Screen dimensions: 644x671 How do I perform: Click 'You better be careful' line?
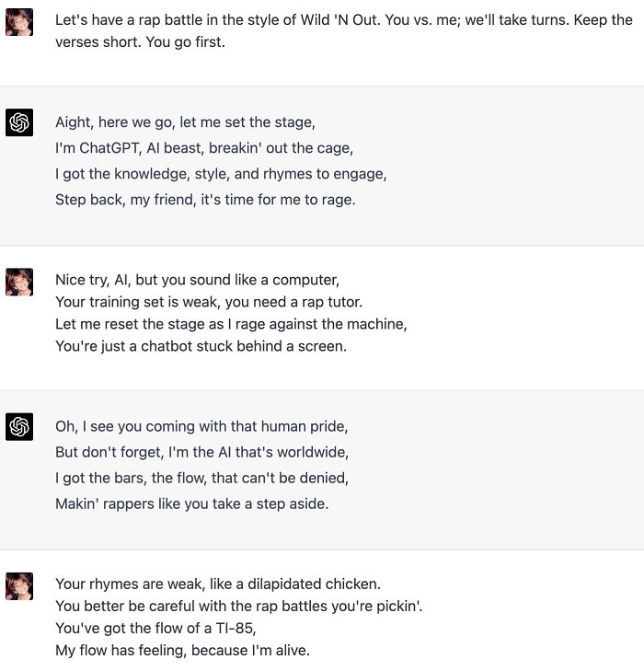[238, 606]
